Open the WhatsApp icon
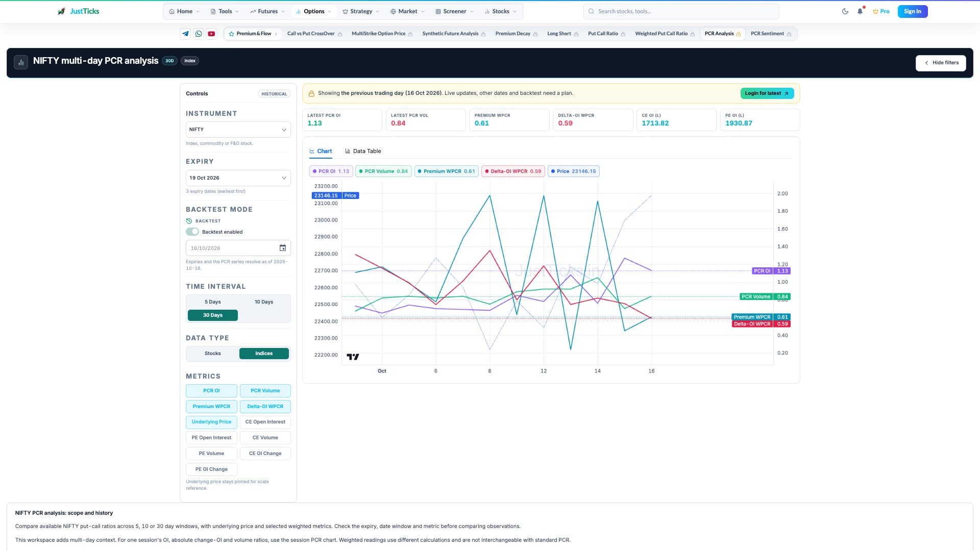 click(x=199, y=34)
